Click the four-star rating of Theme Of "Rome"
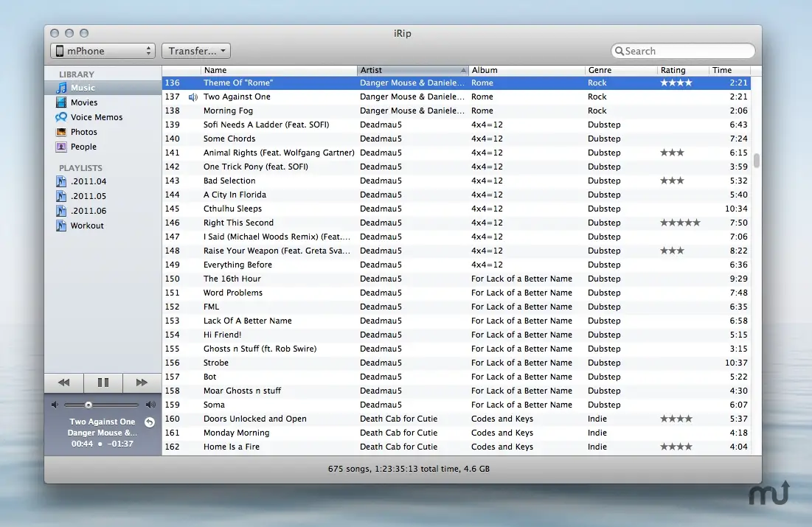The height and width of the screenshot is (527, 812). [676, 83]
